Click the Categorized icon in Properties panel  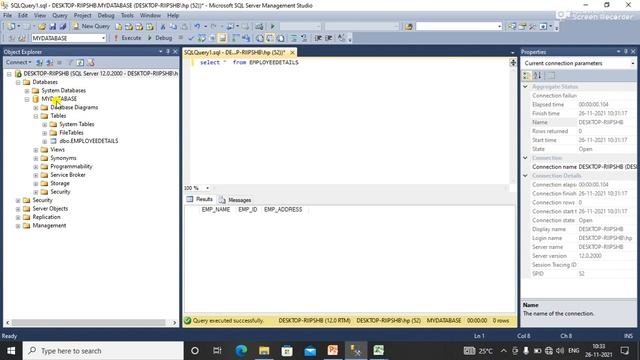click(527, 76)
